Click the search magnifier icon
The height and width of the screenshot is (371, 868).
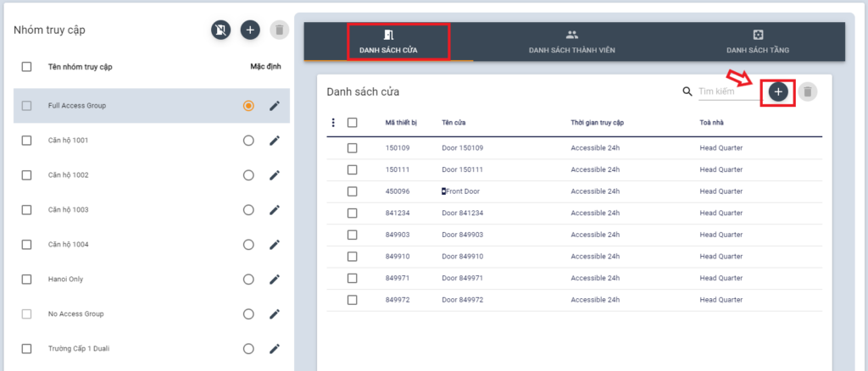(x=687, y=91)
